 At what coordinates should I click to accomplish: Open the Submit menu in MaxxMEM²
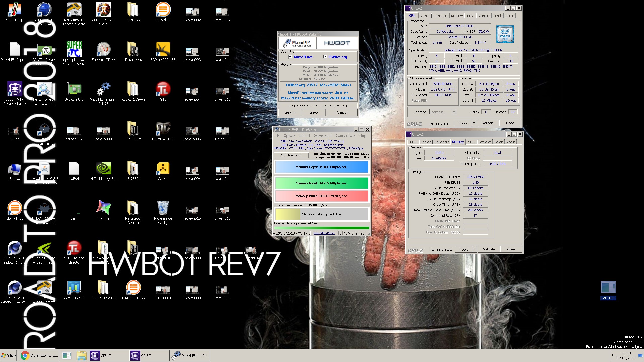(305, 135)
